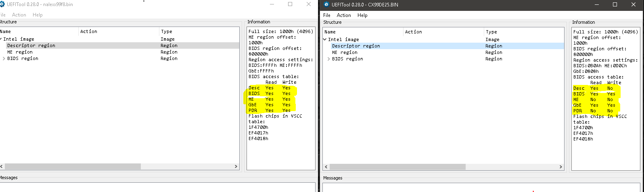Collapse Intel image node in CX99DE25.BIN window
The height and width of the screenshot is (192, 644).
(x=325, y=39)
